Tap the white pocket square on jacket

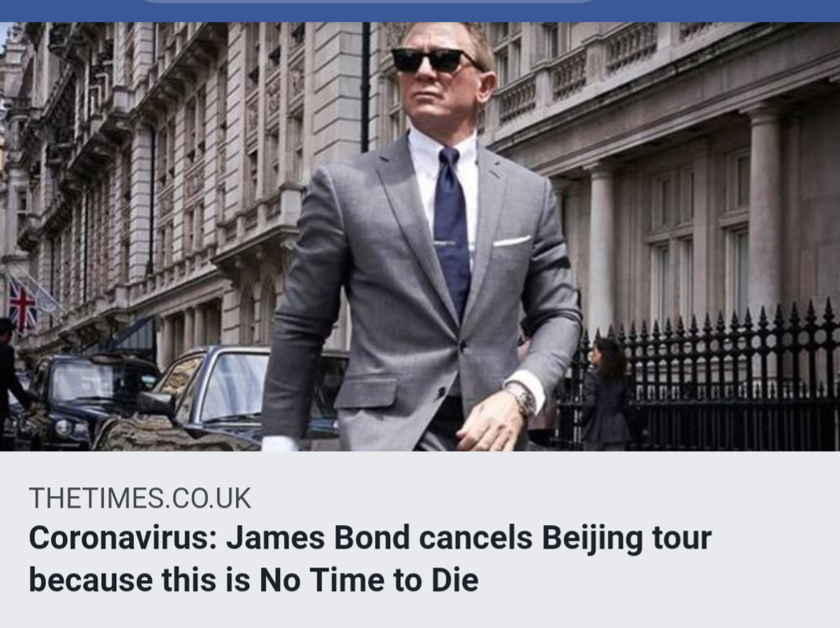(x=511, y=241)
